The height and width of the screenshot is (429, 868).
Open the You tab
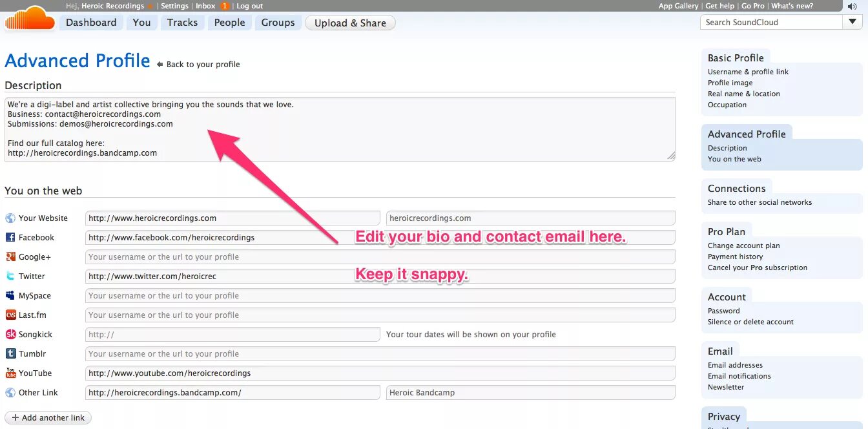click(141, 23)
